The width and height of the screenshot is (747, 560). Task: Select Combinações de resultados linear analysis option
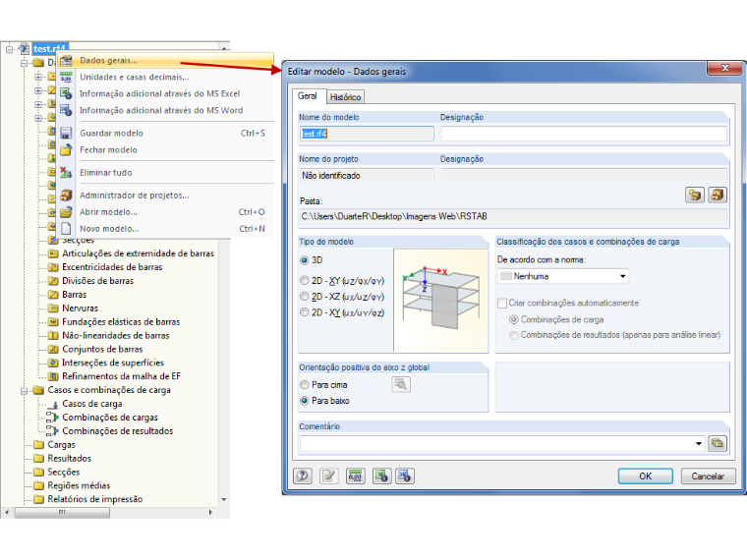pyautogui.click(x=513, y=335)
